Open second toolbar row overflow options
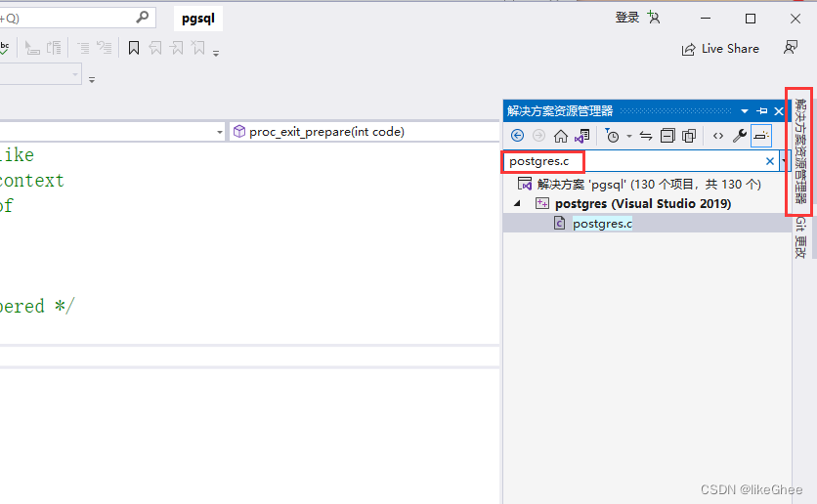 [x=92, y=80]
